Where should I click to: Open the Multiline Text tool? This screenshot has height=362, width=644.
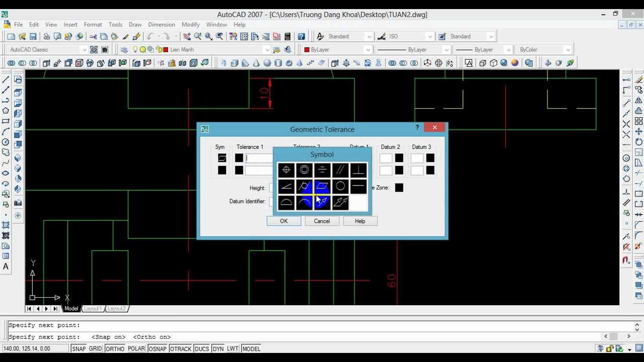(6, 266)
